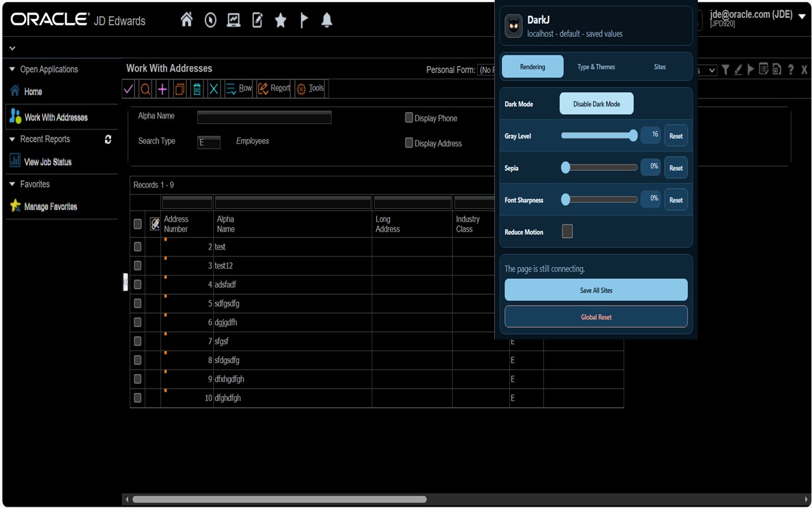Reset the Gray Level value
The height and width of the screenshot is (508, 812).
click(x=676, y=136)
